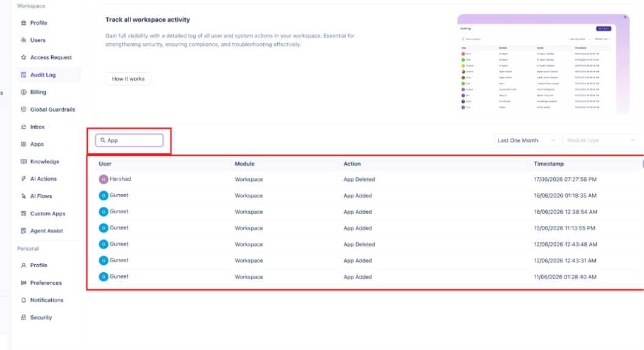Open the Last One Month dropdown

[x=526, y=141]
